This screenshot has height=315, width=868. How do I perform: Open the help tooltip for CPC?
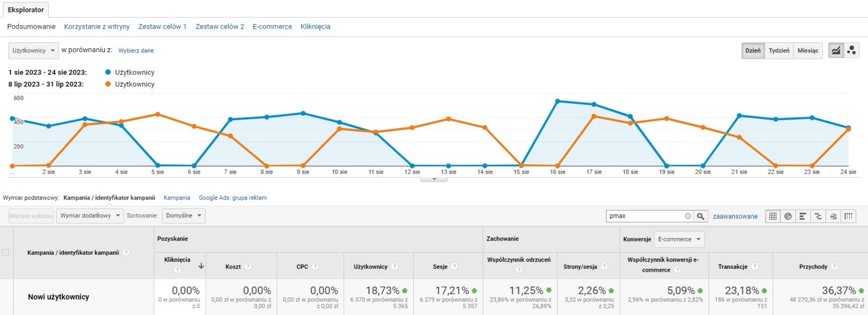point(315,267)
